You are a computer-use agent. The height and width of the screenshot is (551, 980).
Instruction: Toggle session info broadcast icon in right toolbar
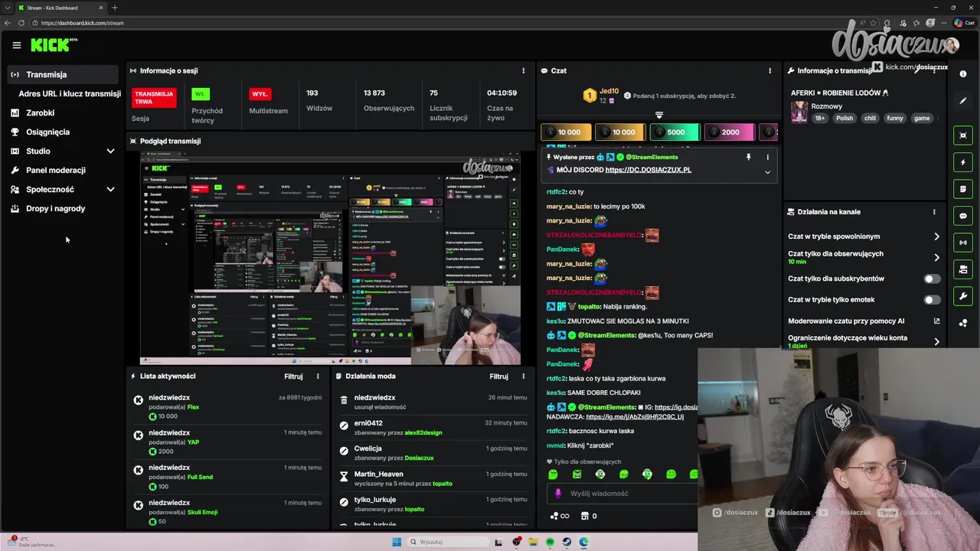coord(963,243)
